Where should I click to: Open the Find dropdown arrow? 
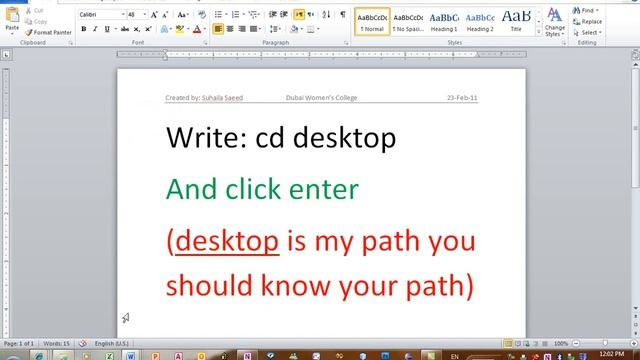pyautogui.click(x=597, y=11)
